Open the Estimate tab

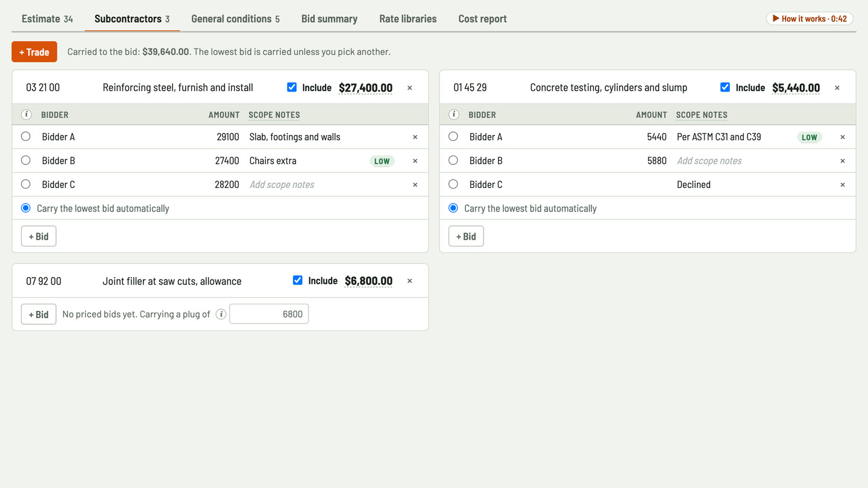point(47,19)
